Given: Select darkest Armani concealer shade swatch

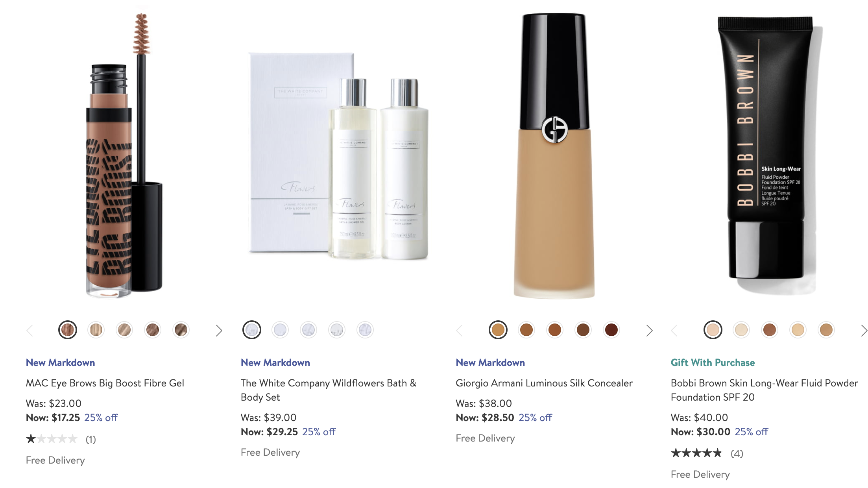Looking at the screenshot, I should (x=611, y=330).
